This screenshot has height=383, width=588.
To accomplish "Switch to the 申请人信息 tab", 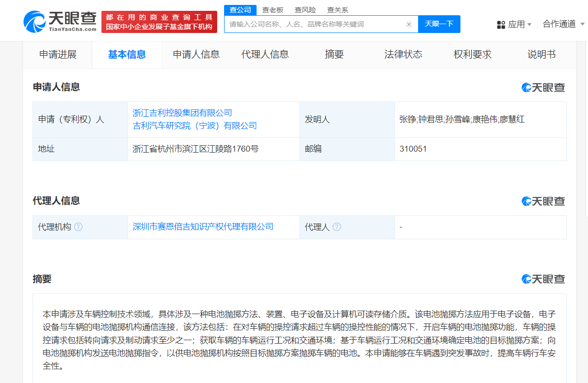I will coord(196,55).
